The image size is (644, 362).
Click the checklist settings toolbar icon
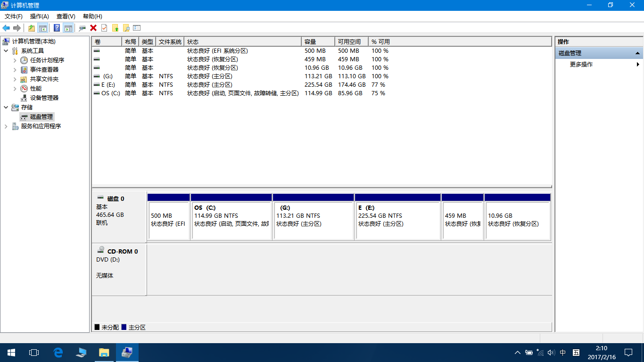point(137,28)
